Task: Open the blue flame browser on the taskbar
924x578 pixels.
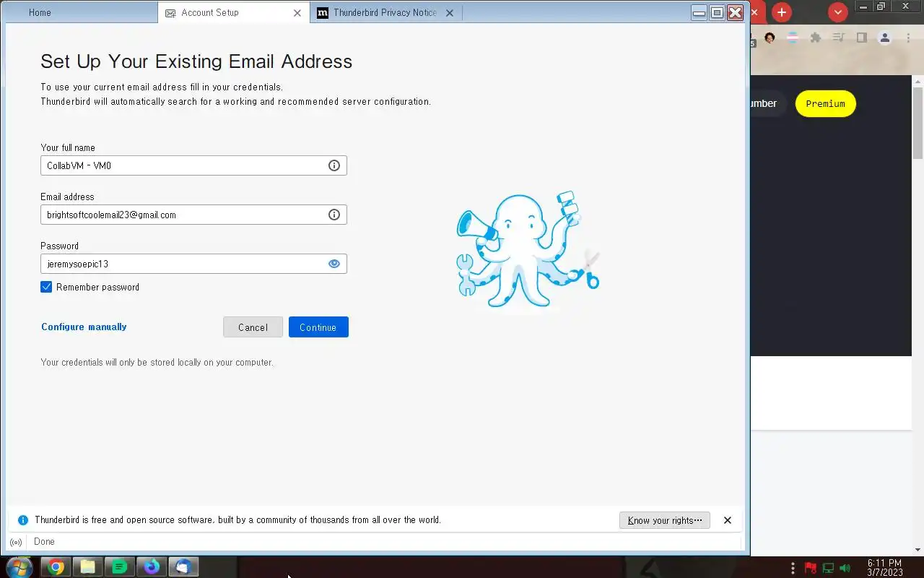Action: 152,567
